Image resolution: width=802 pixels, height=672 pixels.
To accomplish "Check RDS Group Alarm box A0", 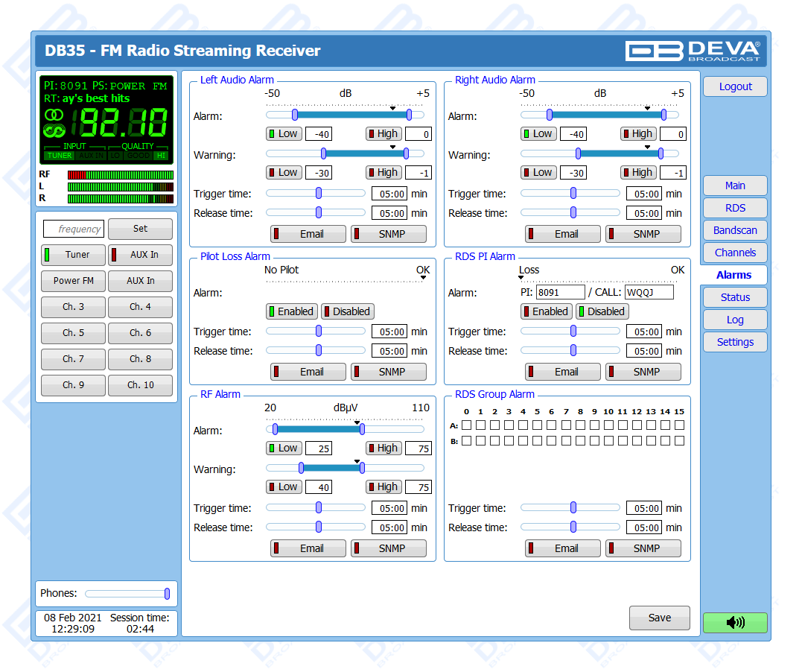I will pos(466,425).
